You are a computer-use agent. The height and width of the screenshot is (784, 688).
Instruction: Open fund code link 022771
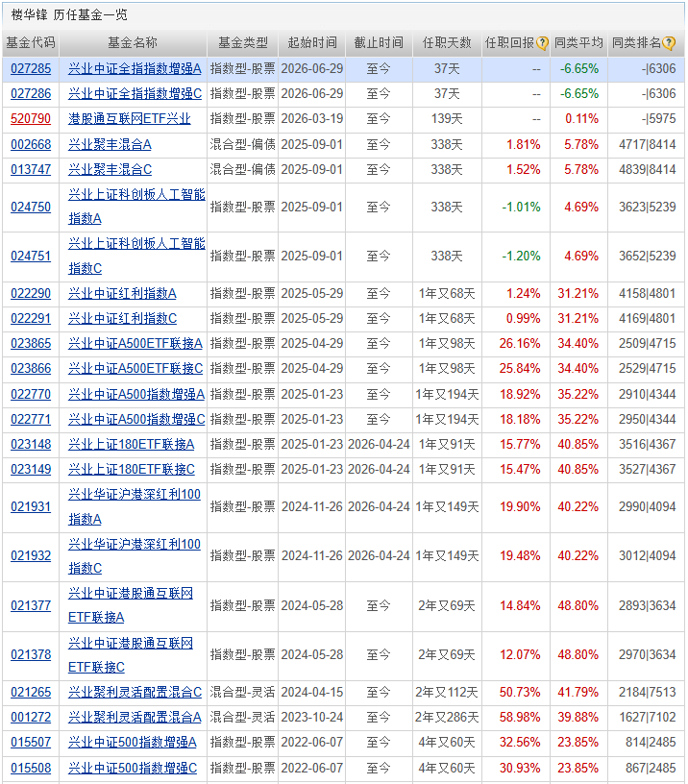(31, 420)
